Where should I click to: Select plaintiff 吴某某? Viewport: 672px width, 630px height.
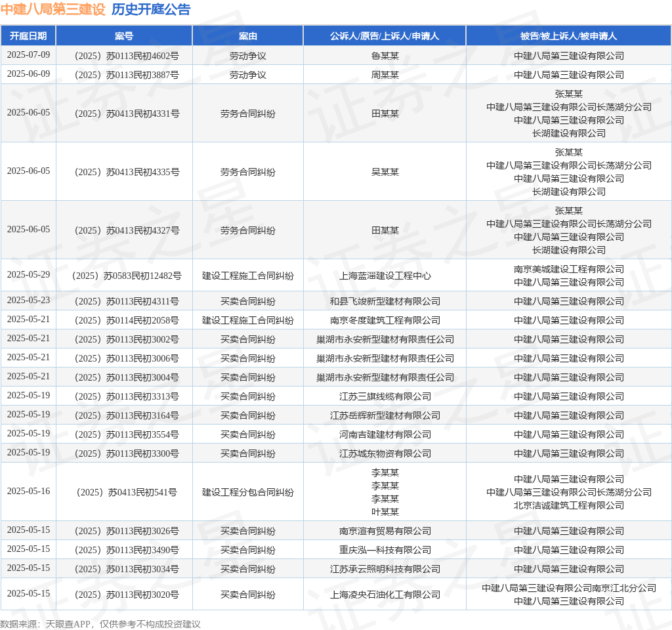click(x=385, y=172)
